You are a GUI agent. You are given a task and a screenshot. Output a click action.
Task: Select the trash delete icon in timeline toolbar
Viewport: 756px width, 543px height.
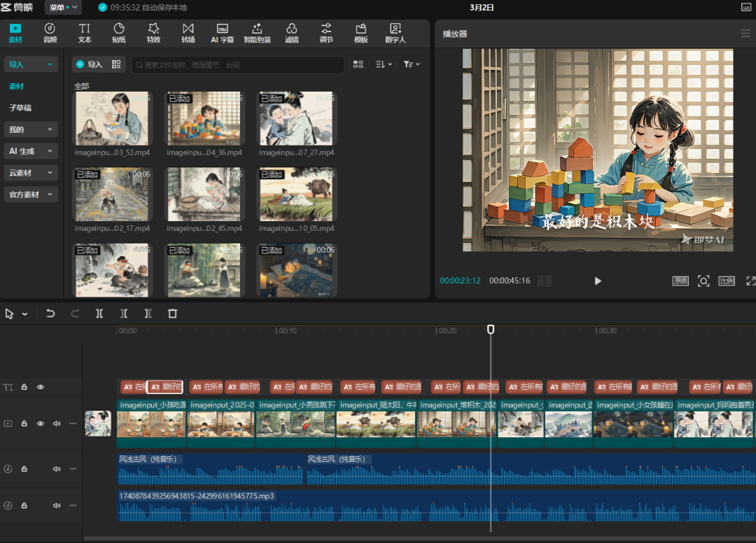[172, 313]
